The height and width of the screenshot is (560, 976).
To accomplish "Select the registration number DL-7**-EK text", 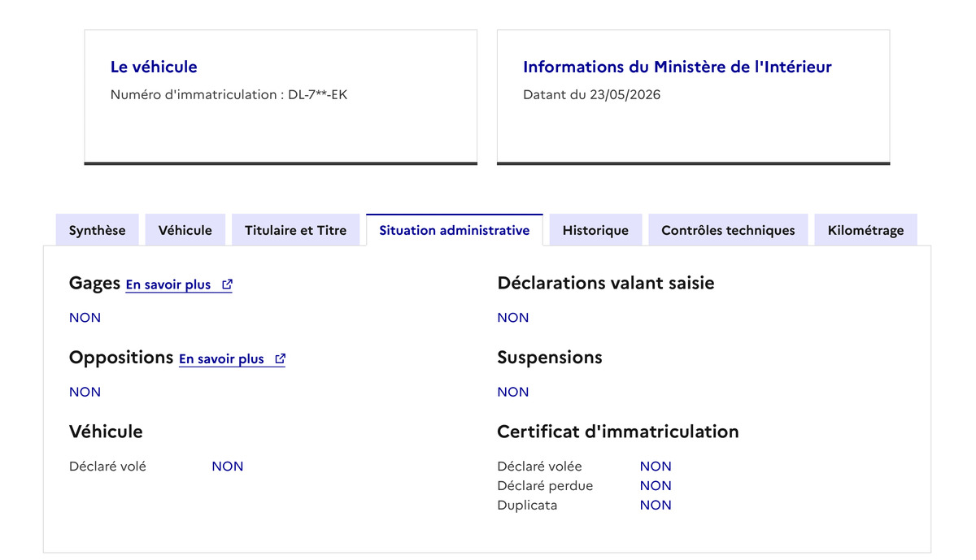I will click(317, 94).
